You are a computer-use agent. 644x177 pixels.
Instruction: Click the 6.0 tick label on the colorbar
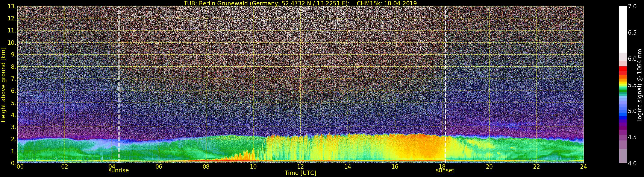632,59
